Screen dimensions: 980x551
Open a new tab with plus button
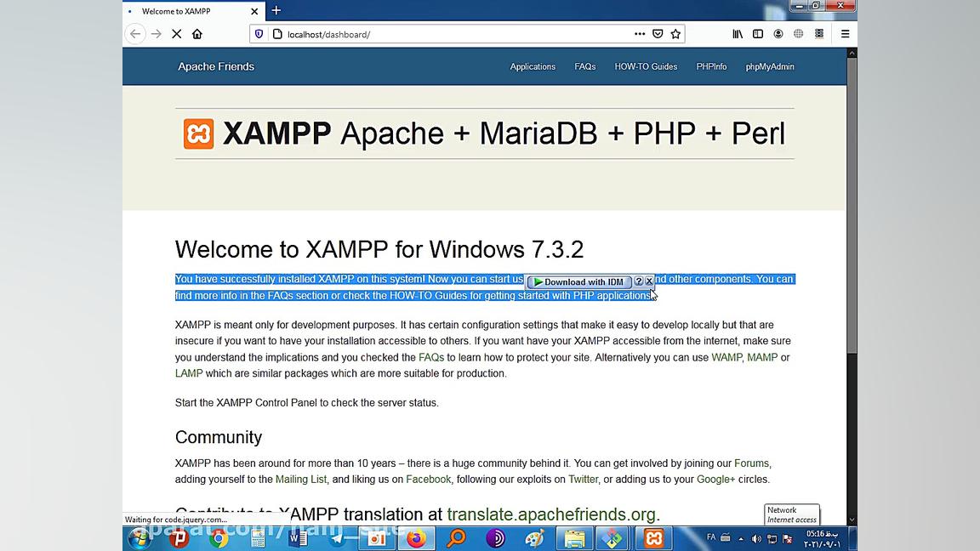(276, 10)
